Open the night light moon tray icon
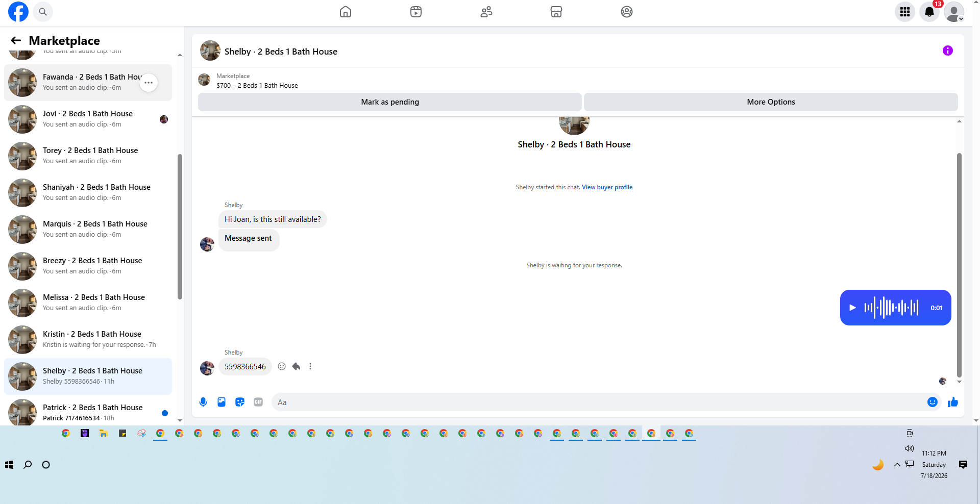 point(878,465)
